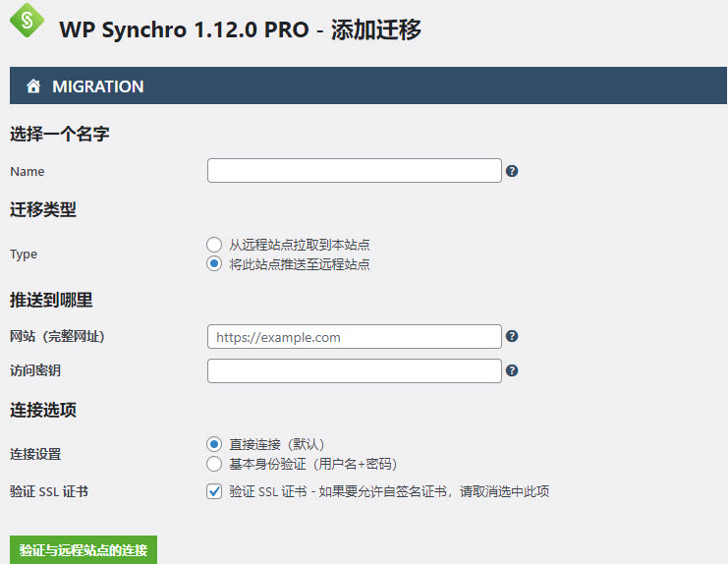Click the WP Synchro green logo icon
The image size is (728, 564).
[27, 20]
